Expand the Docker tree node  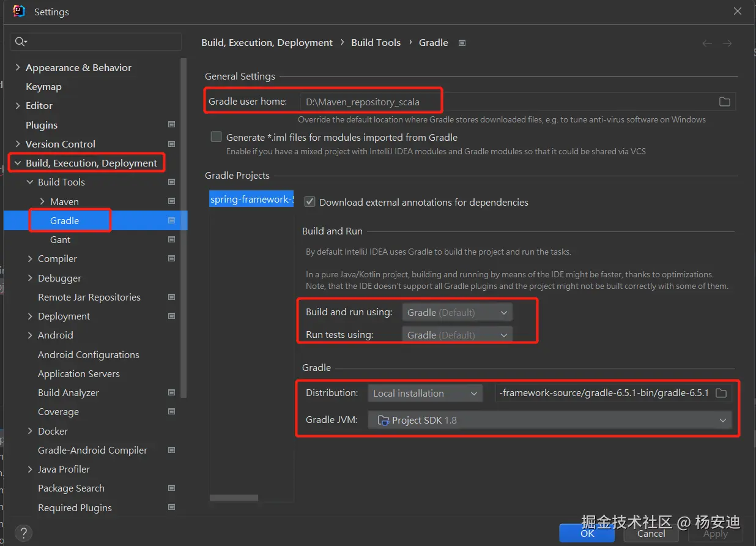tap(30, 431)
